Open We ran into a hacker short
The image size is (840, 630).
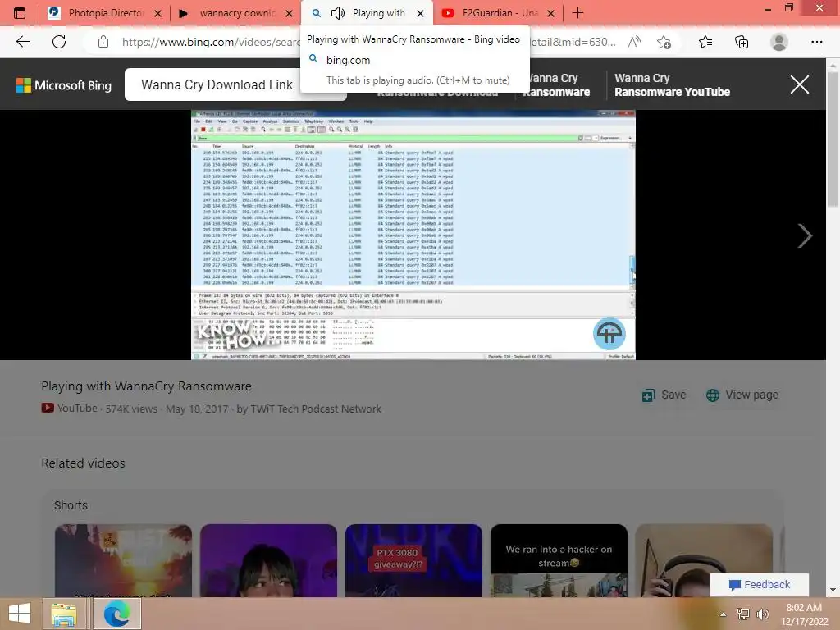559,560
